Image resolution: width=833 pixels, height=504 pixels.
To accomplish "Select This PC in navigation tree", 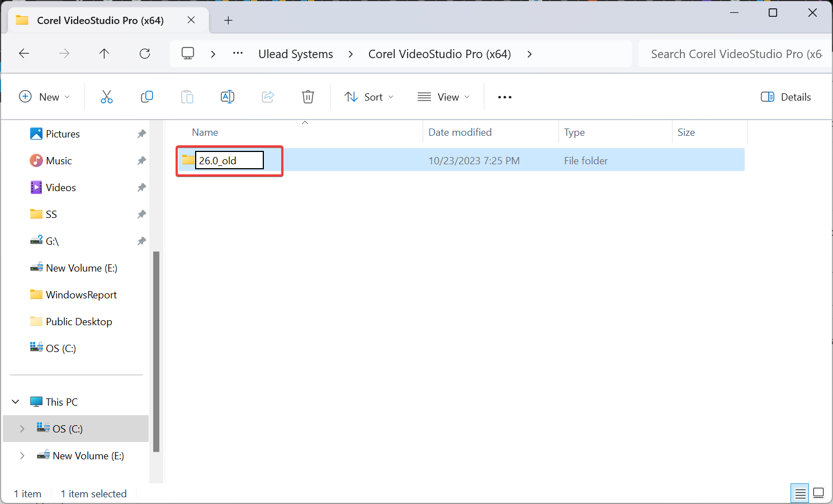I will 61,402.
